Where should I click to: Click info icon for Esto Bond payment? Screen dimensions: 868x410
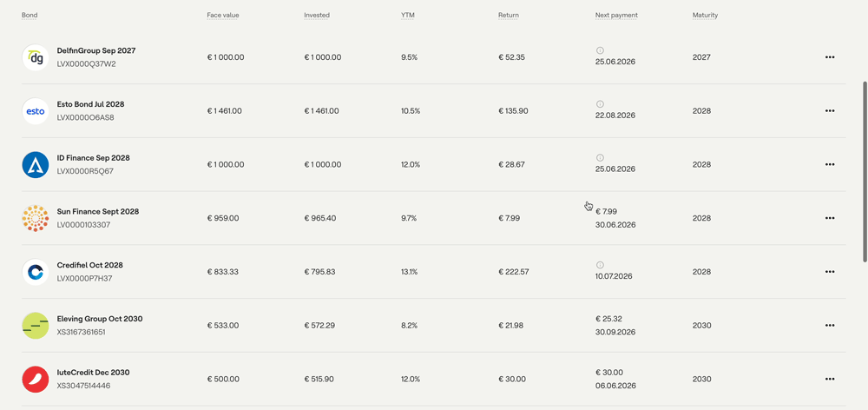pos(600,104)
